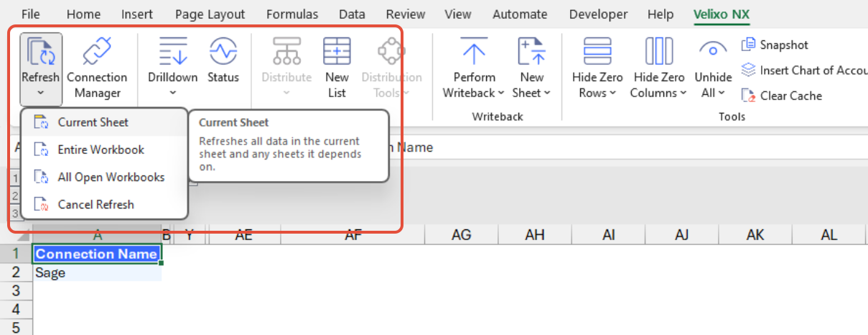868x335 pixels.
Task: Select column header AI
Action: (x=609, y=235)
